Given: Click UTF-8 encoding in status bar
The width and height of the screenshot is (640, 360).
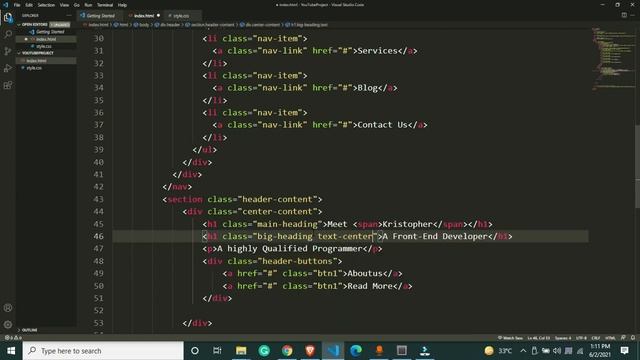Looking at the screenshot, I should point(581,338).
